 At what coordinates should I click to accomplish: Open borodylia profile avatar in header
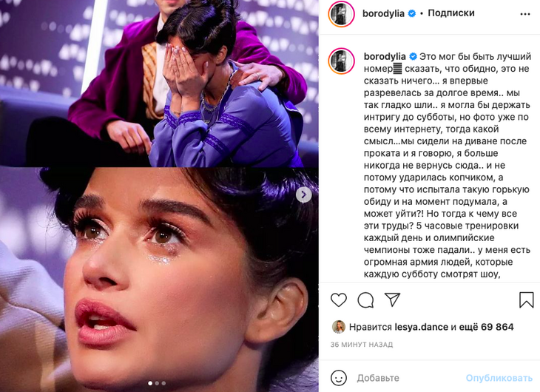(x=342, y=13)
